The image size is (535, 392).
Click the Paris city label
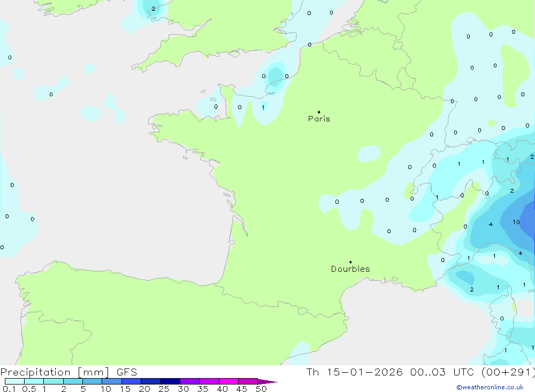click(319, 119)
